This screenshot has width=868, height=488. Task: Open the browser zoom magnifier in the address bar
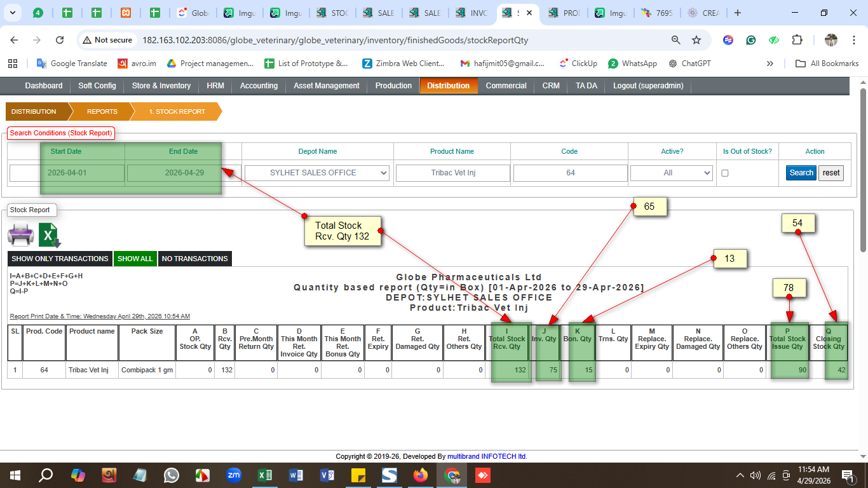pos(676,40)
